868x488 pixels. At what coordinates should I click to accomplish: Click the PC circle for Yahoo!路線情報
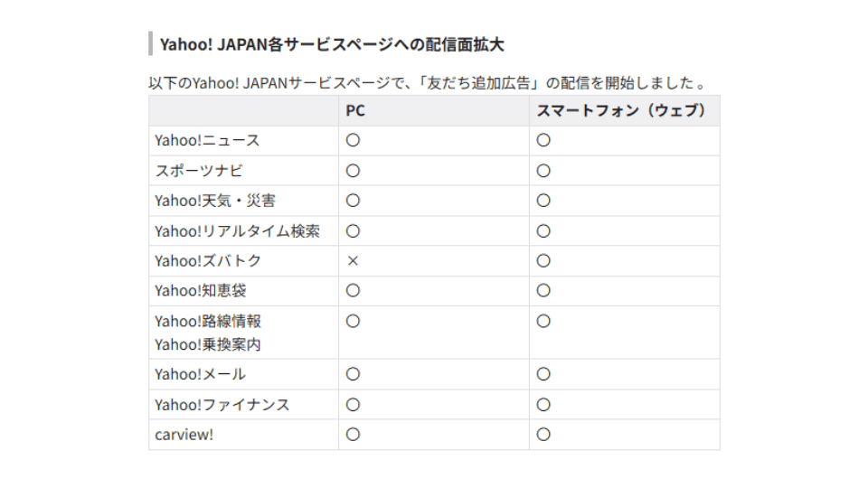point(353,322)
